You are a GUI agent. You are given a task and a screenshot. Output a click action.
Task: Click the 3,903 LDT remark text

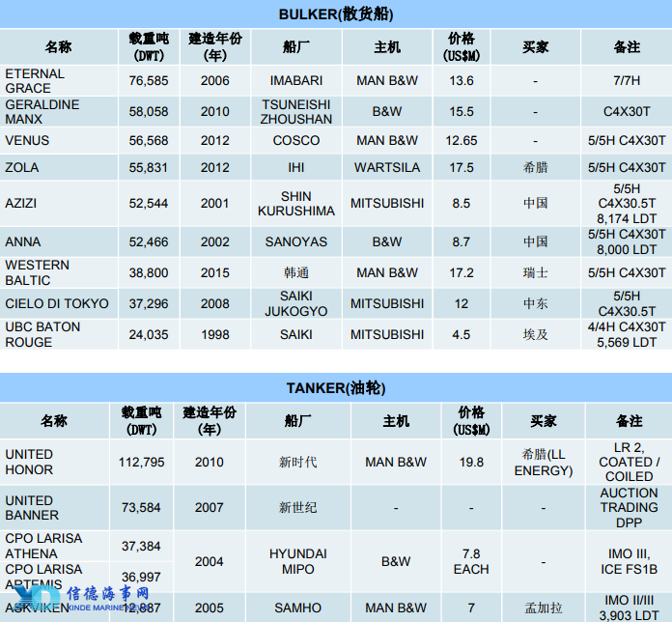[x=630, y=615]
